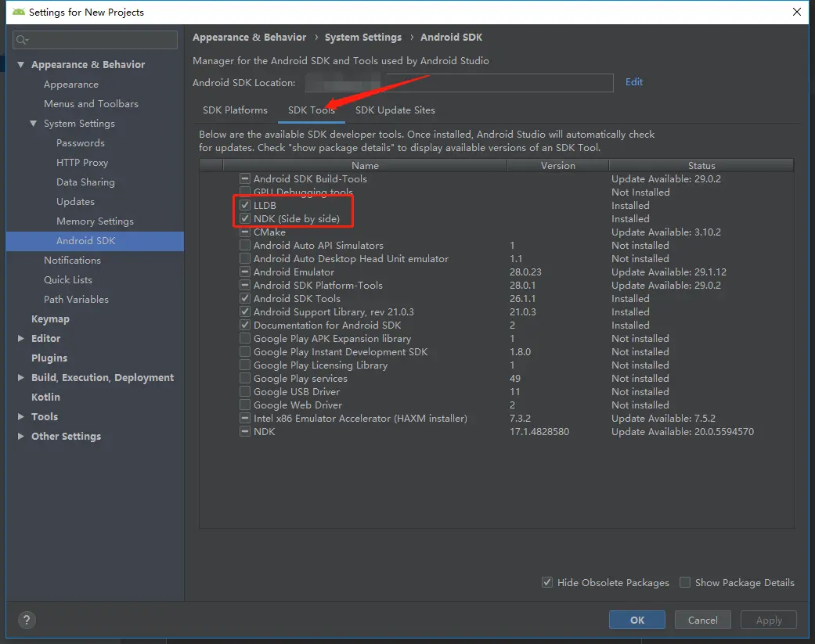Toggle Android SDK Platform-Tools checkbox
Image resolution: width=815 pixels, height=644 pixels.
click(245, 285)
